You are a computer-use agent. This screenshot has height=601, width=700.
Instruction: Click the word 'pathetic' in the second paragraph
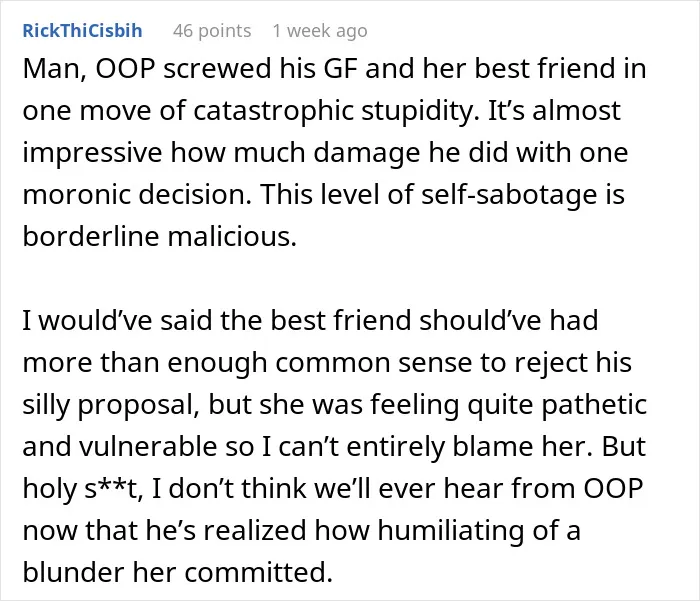(594, 405)
